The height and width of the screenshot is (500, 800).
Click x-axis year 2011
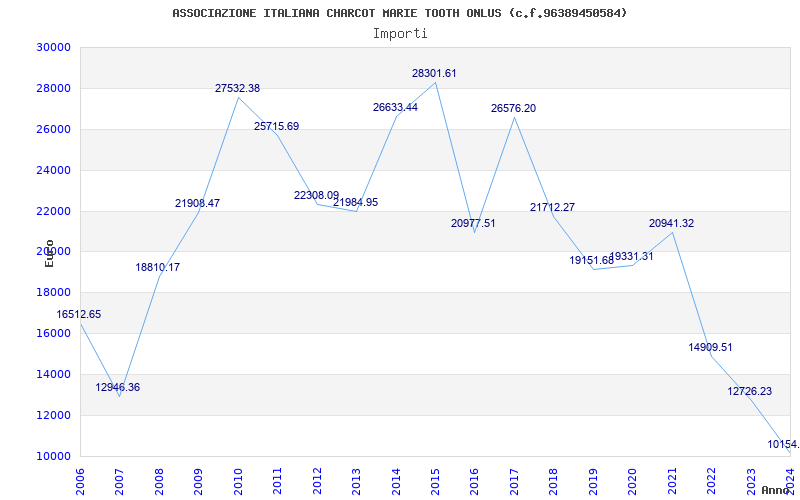pos(278,482)
